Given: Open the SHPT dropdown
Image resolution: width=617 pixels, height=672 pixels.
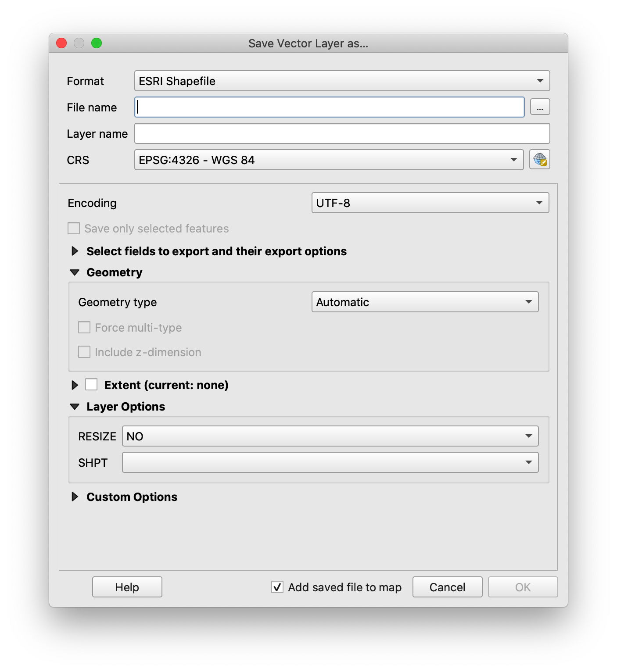Looking at the screenshot, I should click(x=330, y=462).
